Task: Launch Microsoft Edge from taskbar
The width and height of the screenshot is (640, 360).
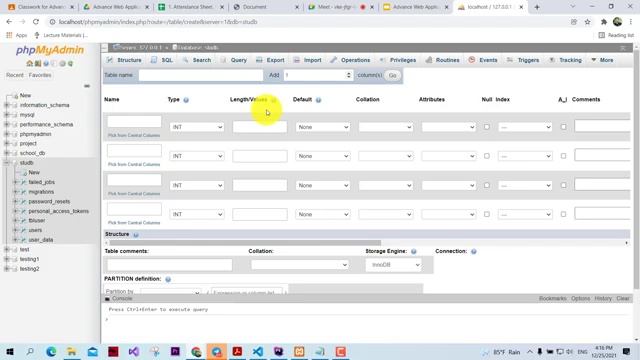Action: (51, 351)
